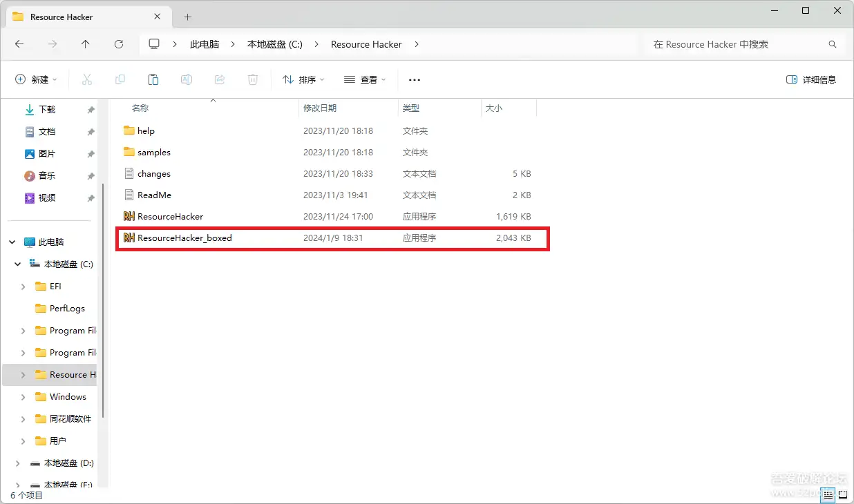Click the ReadMe date 2023/11/3 19:41
This screenshot has height=504, width=854.
tap(336, 195)
